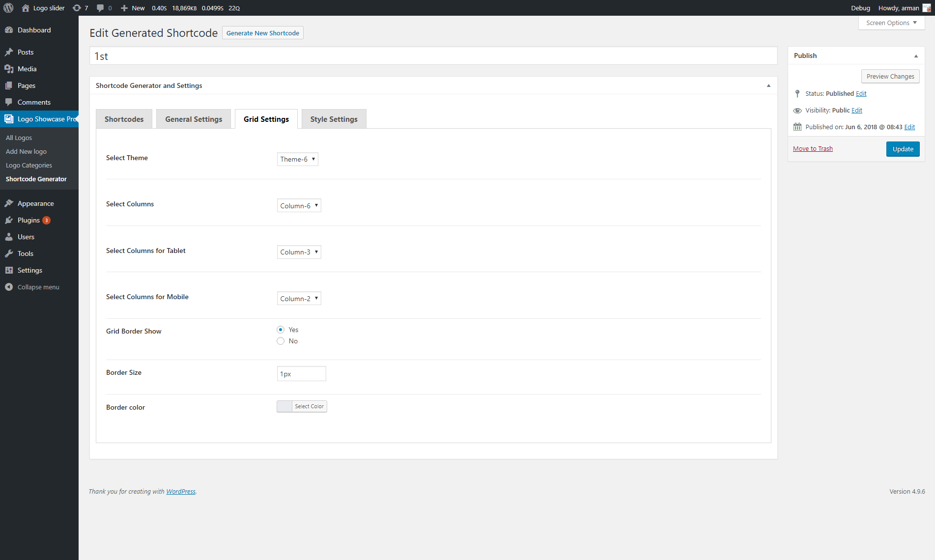Open Appearance paintbrush icon

(9, 203)
